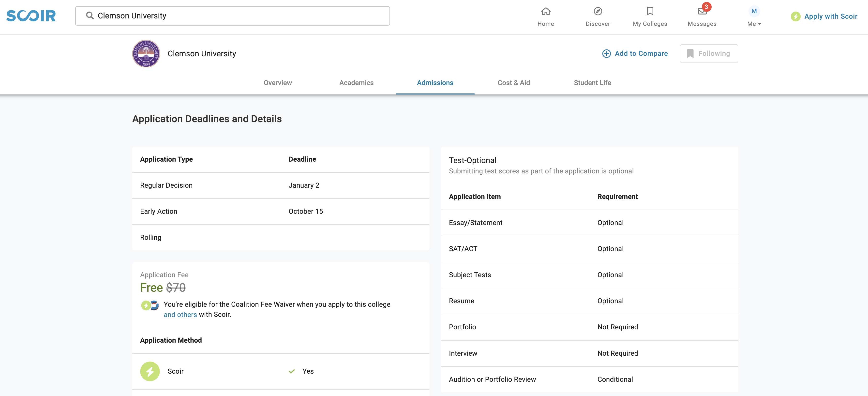Click the Clemson University heading name

tap(201, 54)
